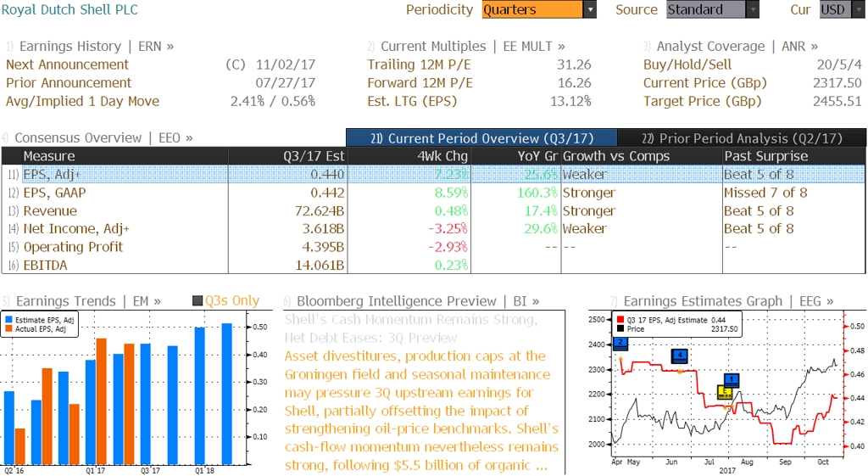The height and width of the screenshot is (476, 868).
Task: Click the red EPS Adj Estimate legend square
Action: pos(620,320)
